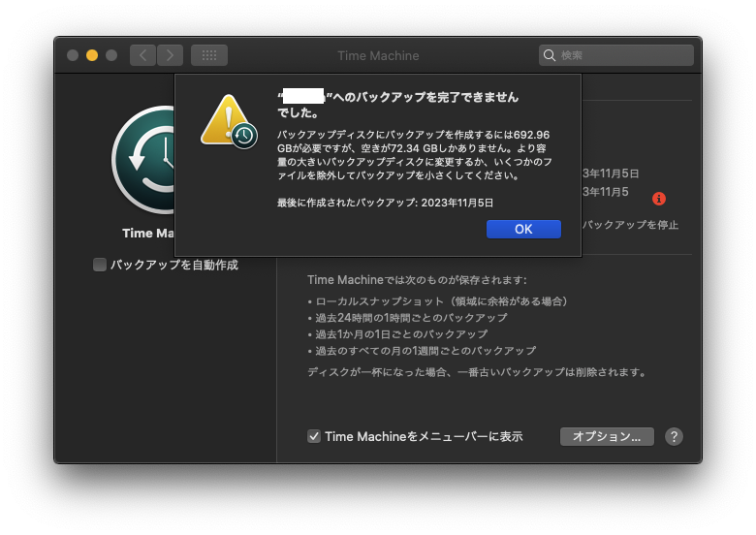Open the help question mark button
Screen dimensions: 756x535
click(674, 437)
